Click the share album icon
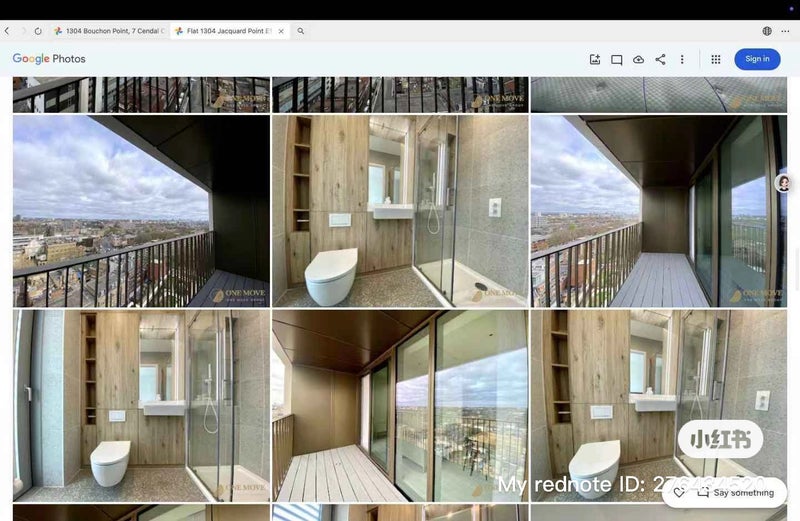Image resolution: width=800 pixels, height=521 pixels. 660,59
